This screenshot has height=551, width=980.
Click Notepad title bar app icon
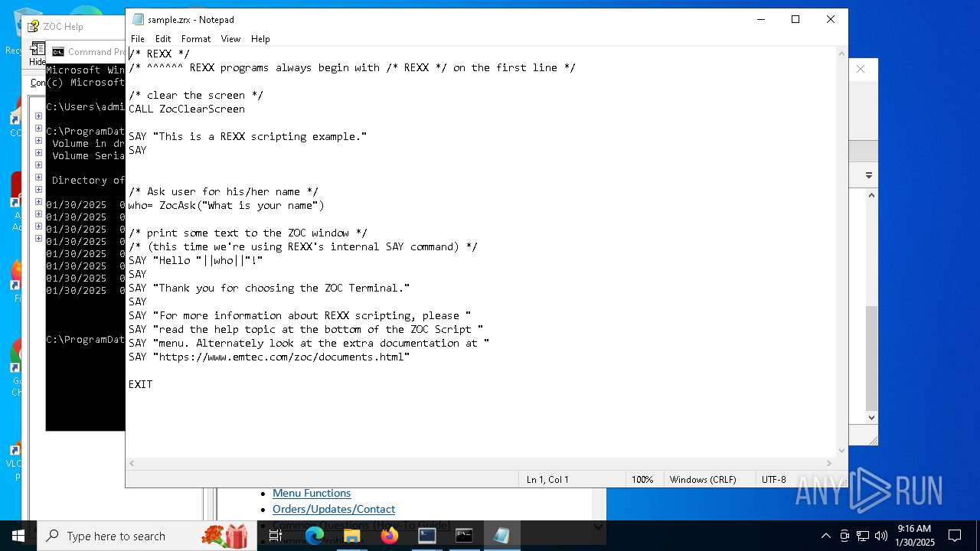(x=138, y=19)
